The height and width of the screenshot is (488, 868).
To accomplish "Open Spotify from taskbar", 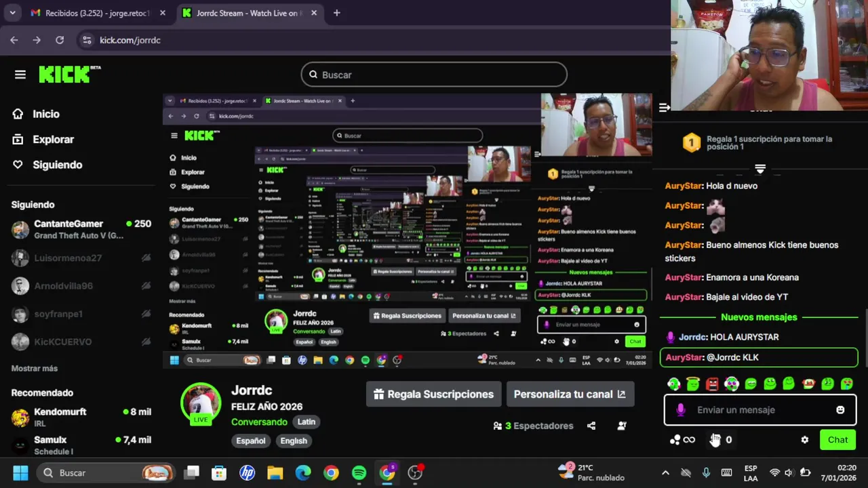I will (x=359, y=473).
